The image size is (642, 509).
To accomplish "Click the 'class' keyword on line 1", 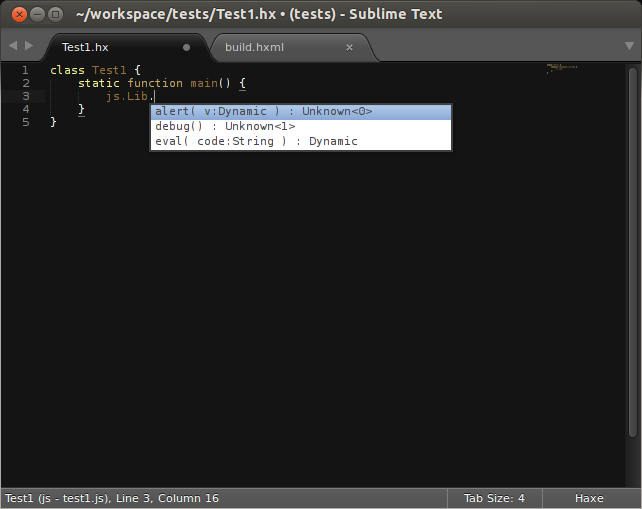I will pos(67,70).
